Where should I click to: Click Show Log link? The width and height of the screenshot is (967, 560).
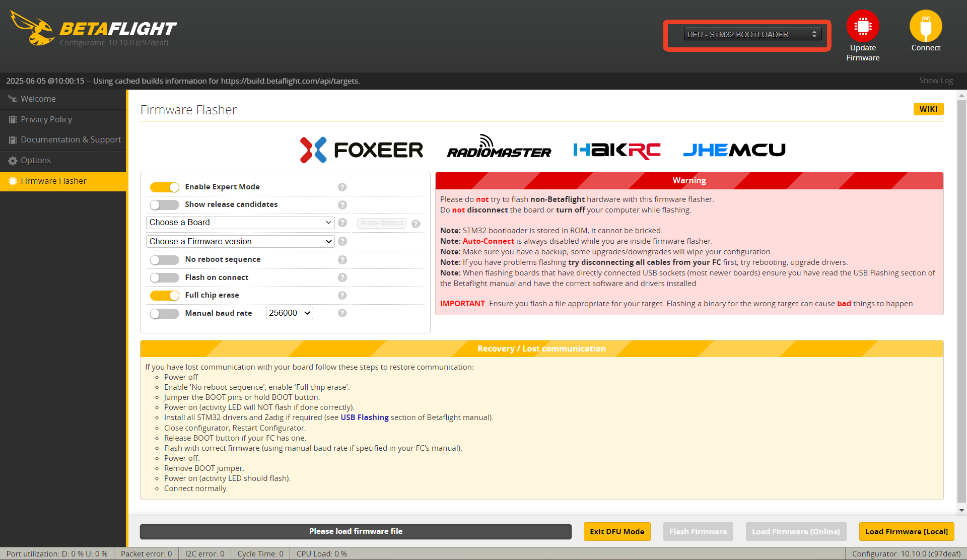coord(936,81)
